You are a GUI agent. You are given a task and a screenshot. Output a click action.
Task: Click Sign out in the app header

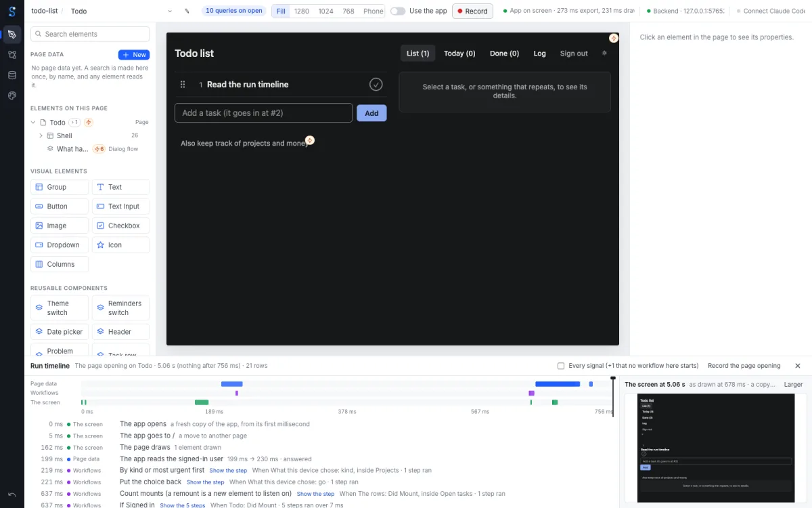tap(574, 54)
